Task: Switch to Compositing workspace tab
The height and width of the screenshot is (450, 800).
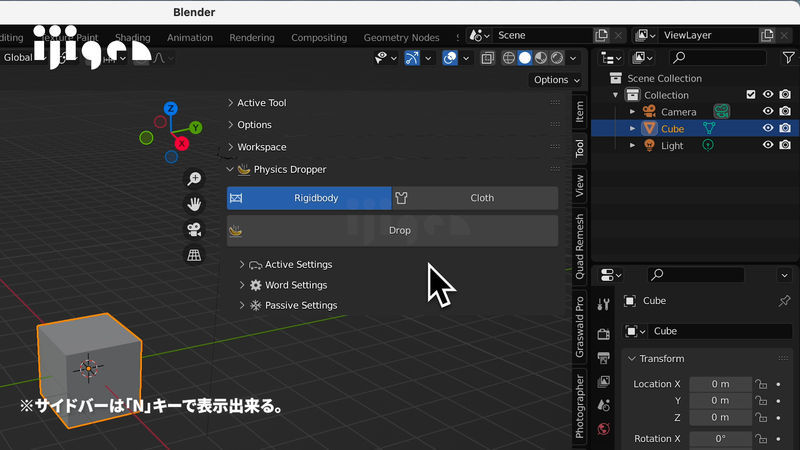Action: point(319,38)
